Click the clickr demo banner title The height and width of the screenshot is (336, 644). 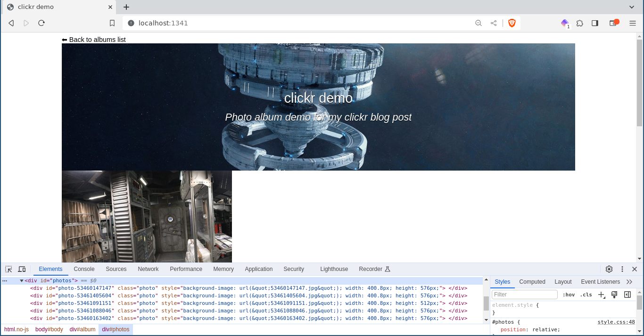point(318,98)
